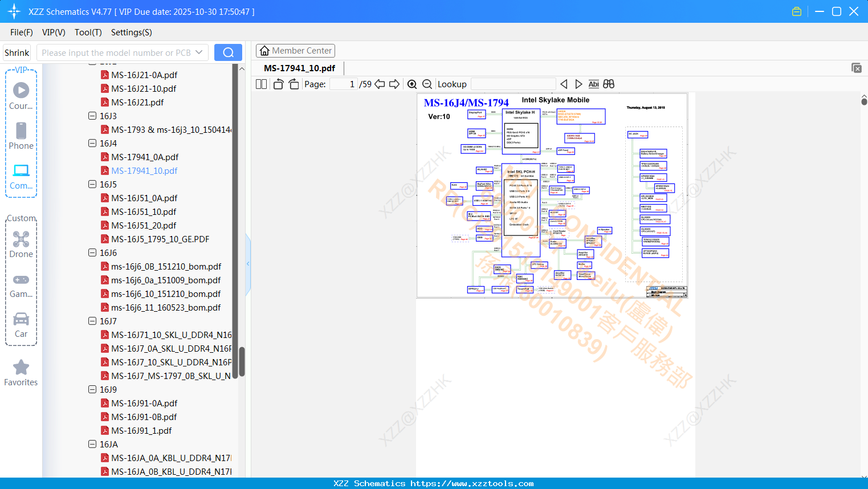Focus the Lookup text field
Viewport: 868px width, 489px height.
pos(513,84)
